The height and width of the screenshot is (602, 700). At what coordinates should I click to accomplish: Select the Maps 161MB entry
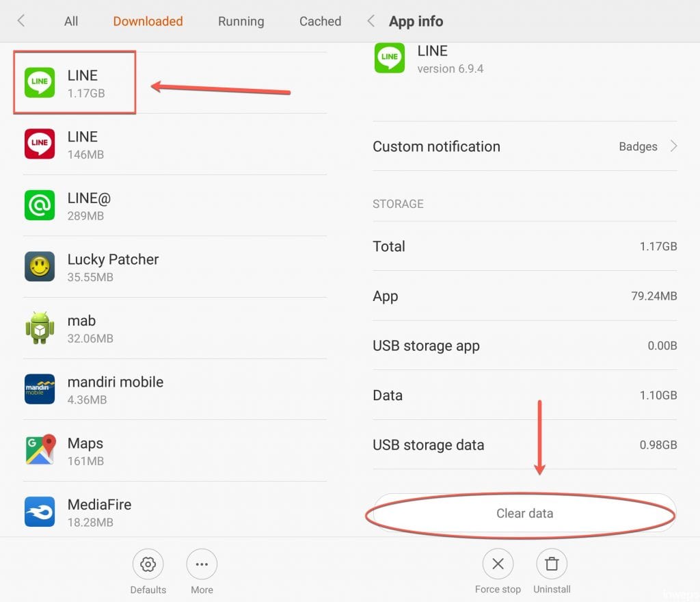[x=175, y=451]
